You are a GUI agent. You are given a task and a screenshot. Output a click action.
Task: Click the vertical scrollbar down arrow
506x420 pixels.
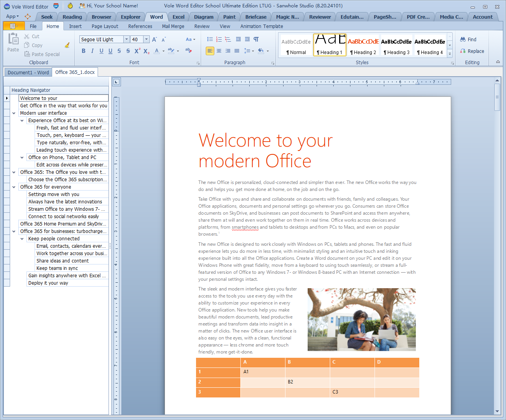[497, 411]
